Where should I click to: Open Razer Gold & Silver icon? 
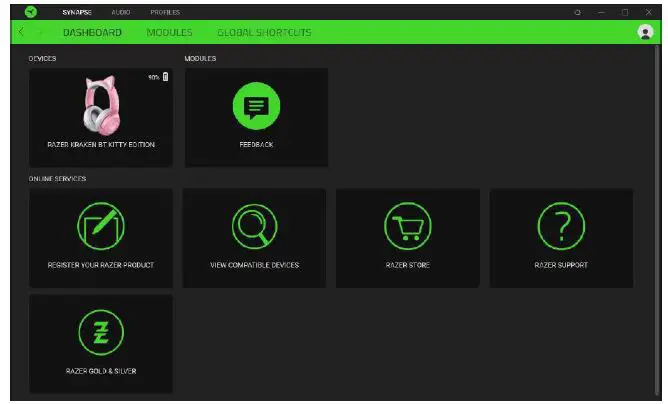pyautogui.click(x=101, y=332)
